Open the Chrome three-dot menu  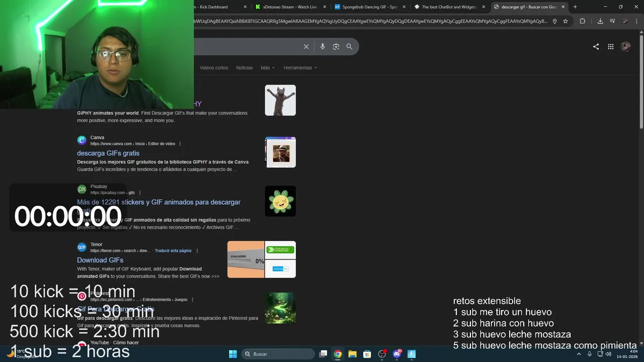637,21
